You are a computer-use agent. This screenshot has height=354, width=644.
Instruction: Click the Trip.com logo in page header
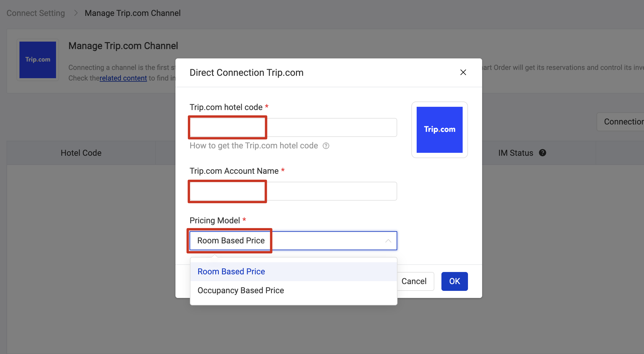click(x=38, y=60)
